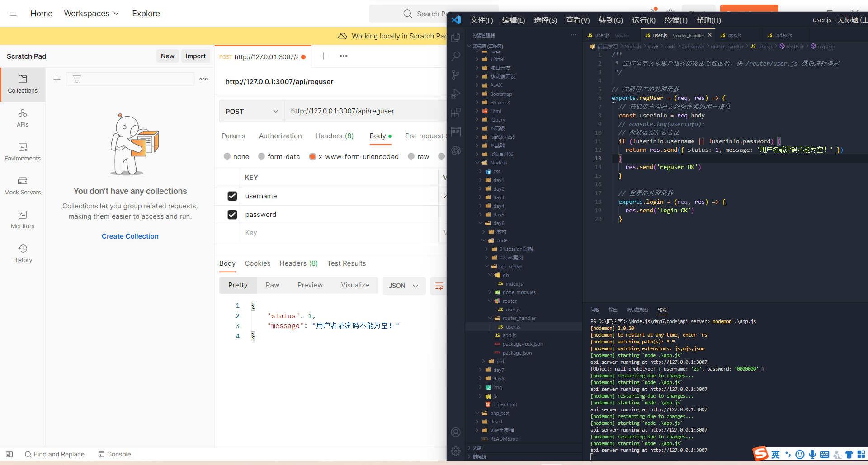Open the JSON response format dropdown
This screenshot has height=465, width=868.
(404, 286)
